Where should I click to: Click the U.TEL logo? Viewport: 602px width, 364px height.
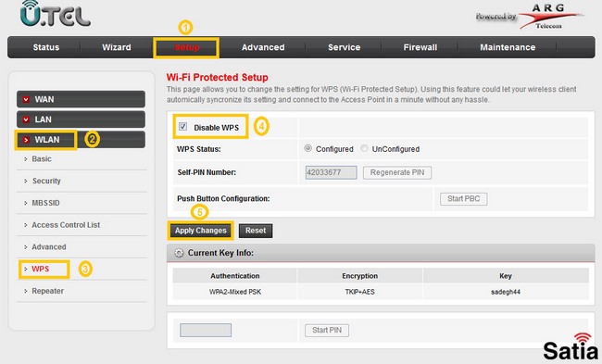[56, 14]
